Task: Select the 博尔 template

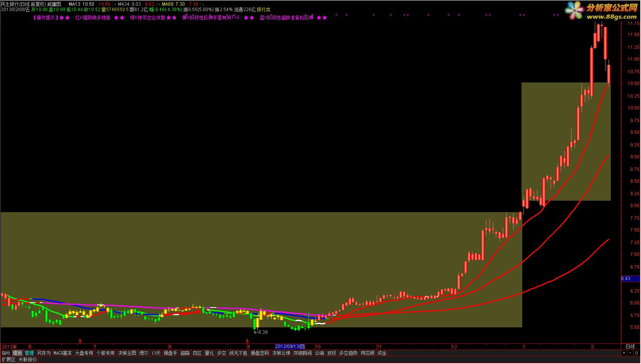Action: point(144,353)
